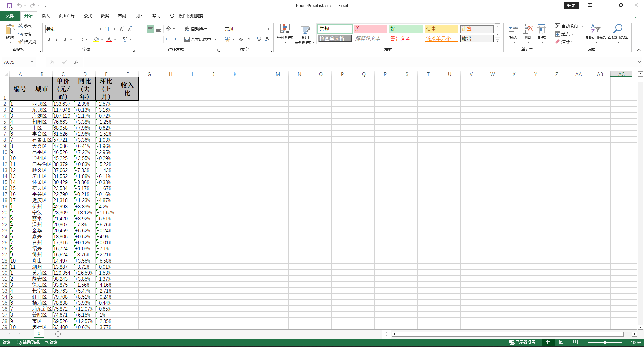Open the Data (数据) ribbon tab
The height and width of the screenshot is (347, 644).
pyautogui.click(x=105, y=16)
